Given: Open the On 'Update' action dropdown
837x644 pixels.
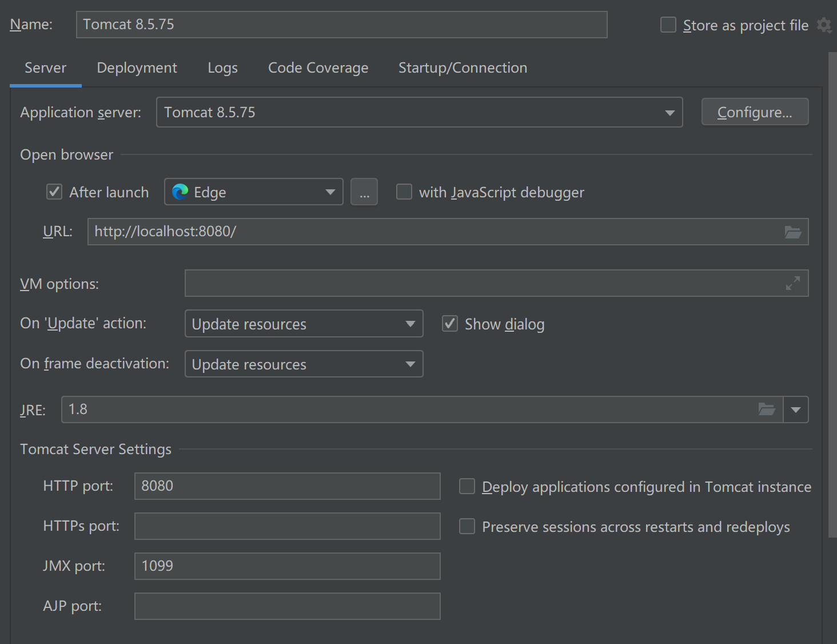Looking at the screenshot, I should 304,324.
